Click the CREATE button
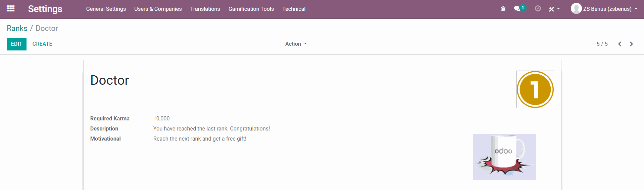Screen dimensions: 644x190 click(42, 44)
